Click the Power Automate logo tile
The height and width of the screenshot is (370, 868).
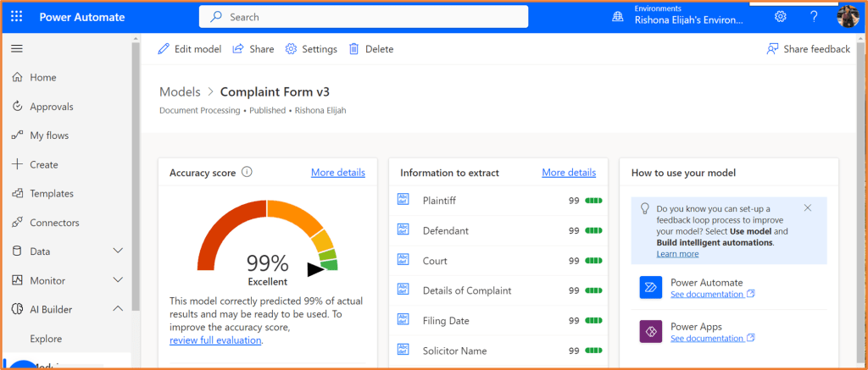click(x=650, y=288)
